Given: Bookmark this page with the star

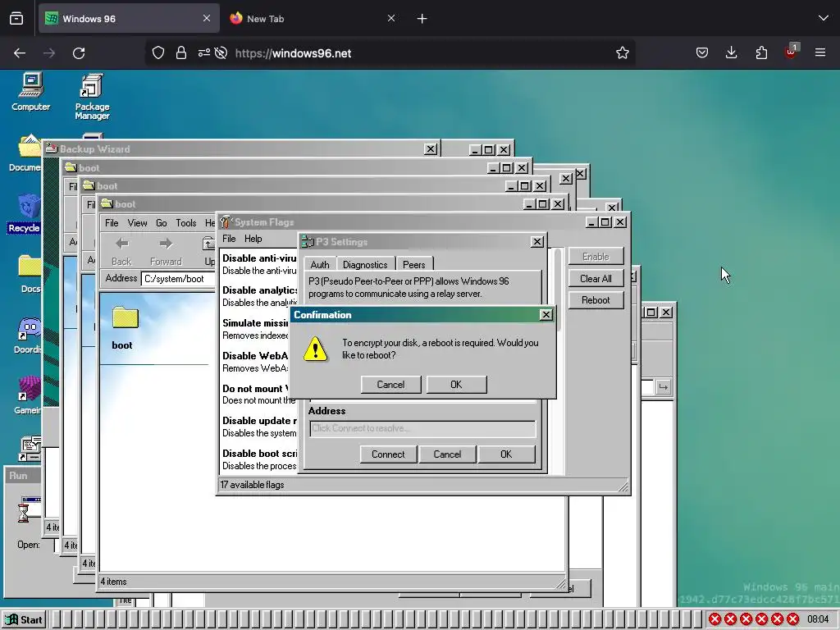Looking at the screenshot, I should click(x=622, y=53).
